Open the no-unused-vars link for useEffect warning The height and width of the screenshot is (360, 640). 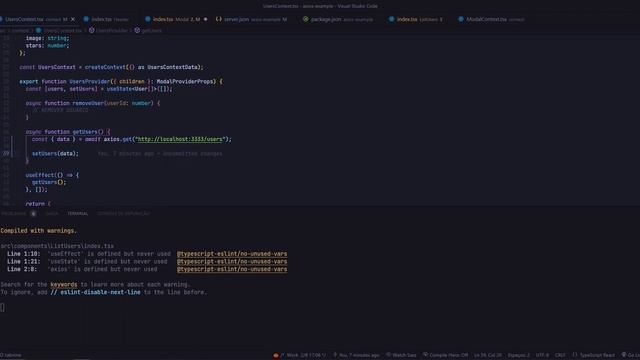tap(232, 254)
